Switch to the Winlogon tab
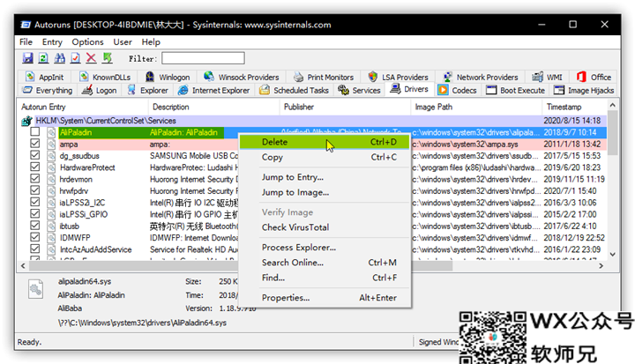The width and height of the screenshot is (635, 364). tap(168, 77)
